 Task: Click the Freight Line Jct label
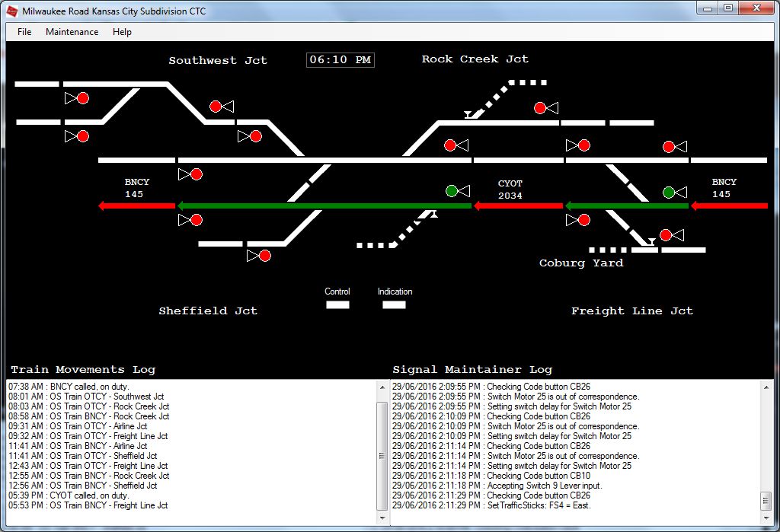click(x=631, y=311)
